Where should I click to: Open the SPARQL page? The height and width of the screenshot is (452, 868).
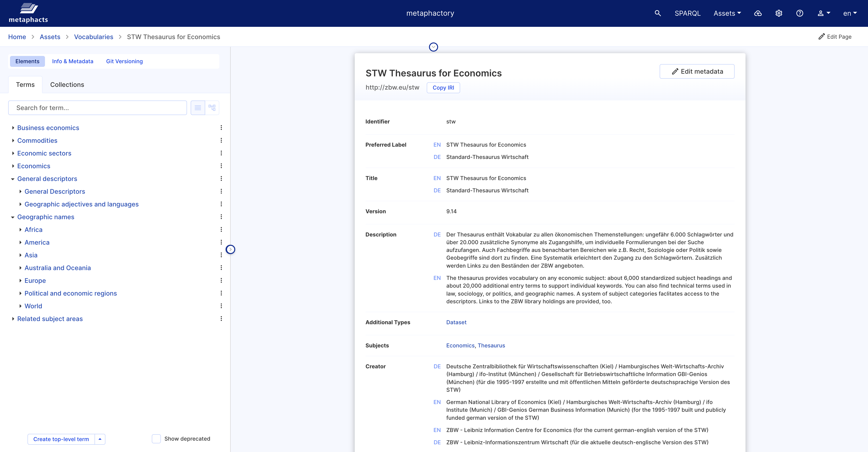coord(687,13)
